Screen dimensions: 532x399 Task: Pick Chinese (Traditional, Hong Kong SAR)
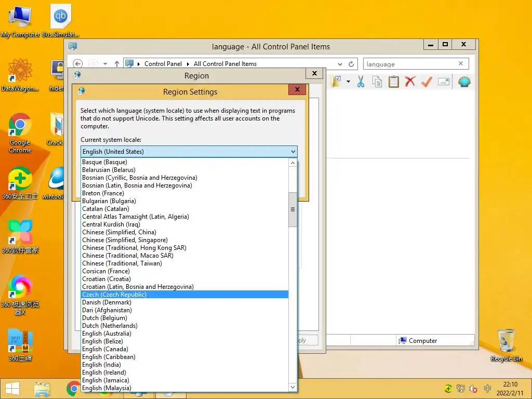pos(184,248)
